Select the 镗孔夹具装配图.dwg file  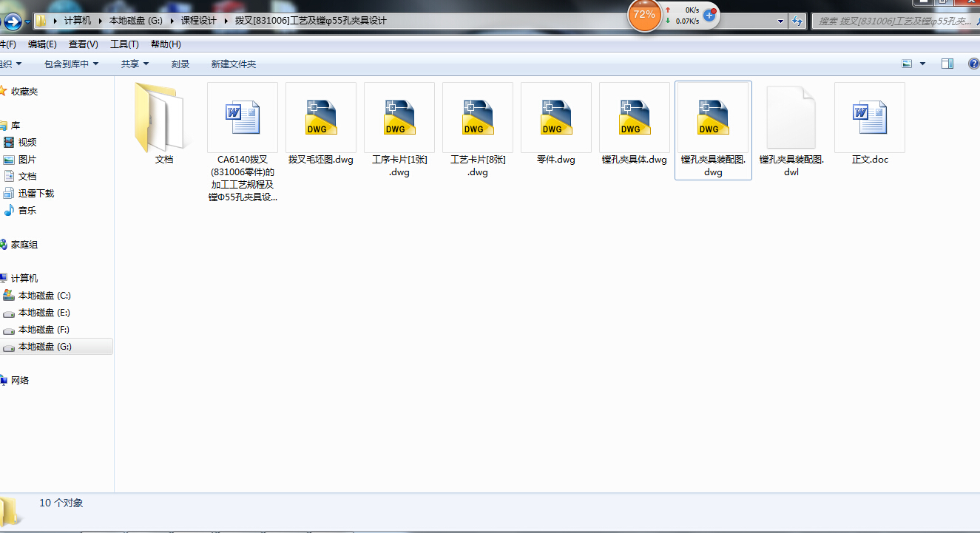(713, 130)
